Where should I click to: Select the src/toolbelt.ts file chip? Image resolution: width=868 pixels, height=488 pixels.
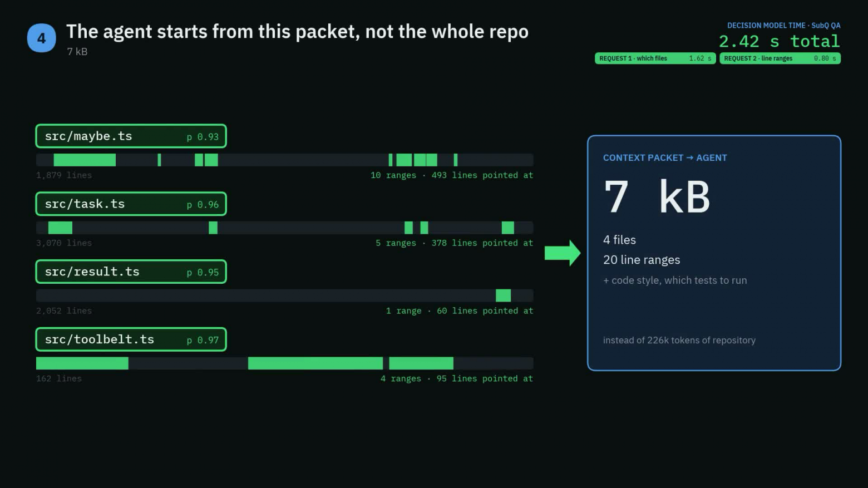coord(131,339)
